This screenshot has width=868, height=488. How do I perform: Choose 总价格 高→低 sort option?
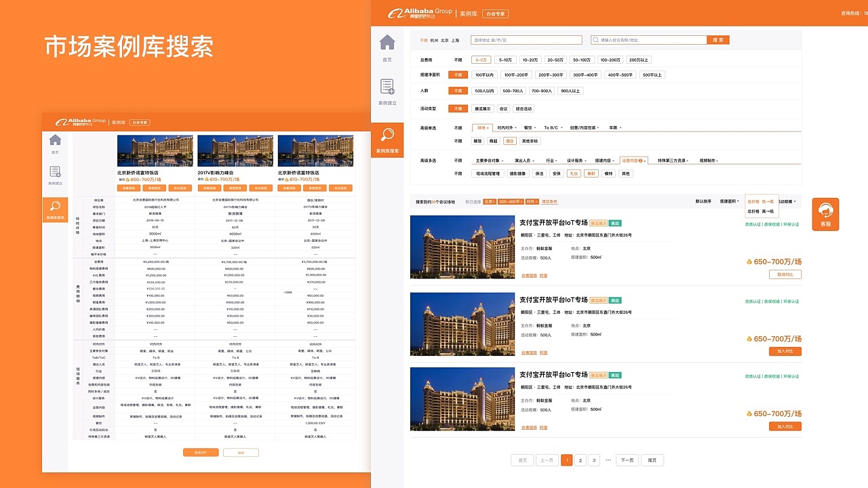tap(760, 211)
